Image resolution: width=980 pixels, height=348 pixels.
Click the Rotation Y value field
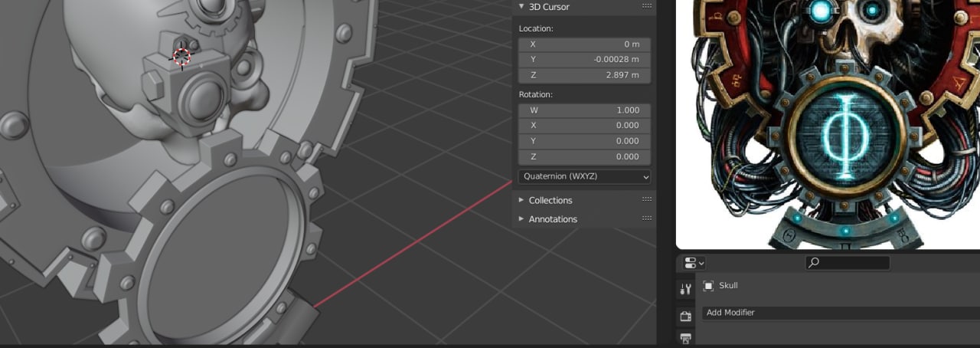(584, 141)
